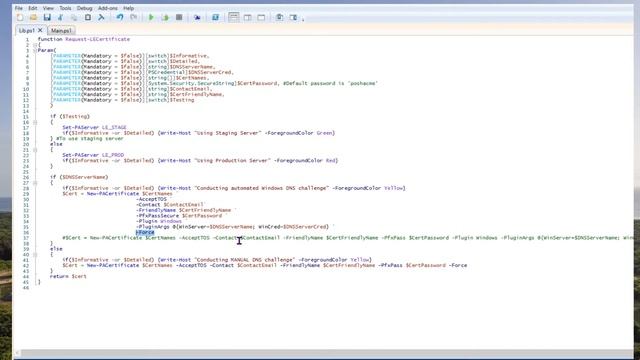
Task: Cut the selected text
Action: [61, 18]
